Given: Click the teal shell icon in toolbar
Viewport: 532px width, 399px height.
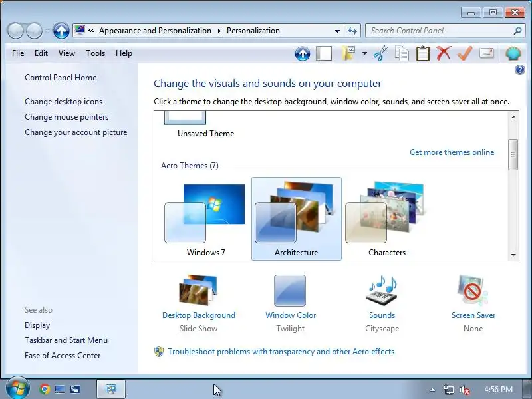Looking at the screenshot, I should click(x=513, y=54).
